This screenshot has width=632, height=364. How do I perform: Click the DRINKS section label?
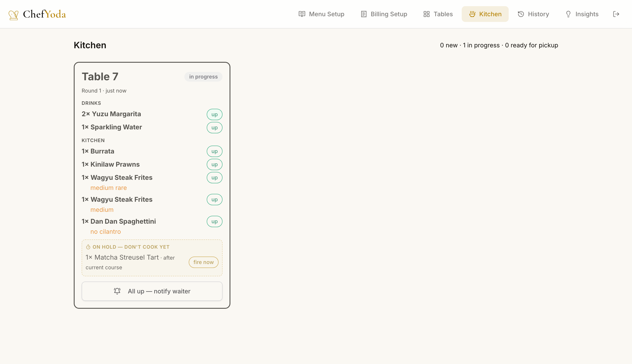(91, 103)
